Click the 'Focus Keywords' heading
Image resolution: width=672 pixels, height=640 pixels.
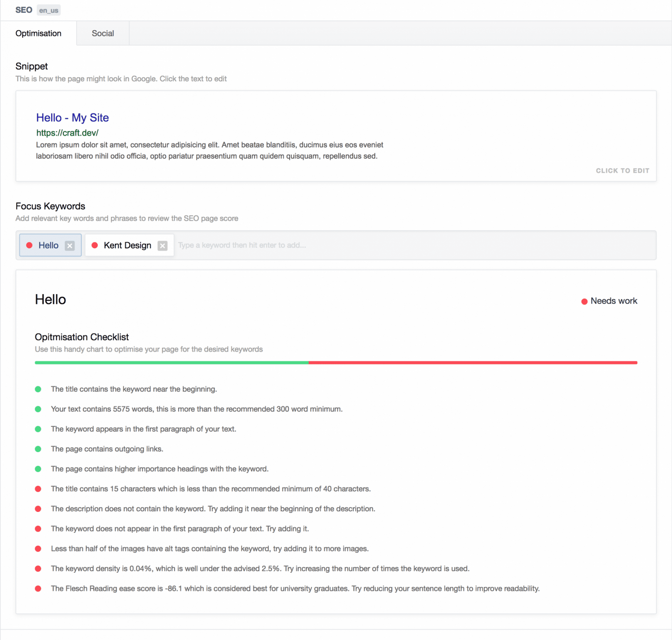point(50,206)
